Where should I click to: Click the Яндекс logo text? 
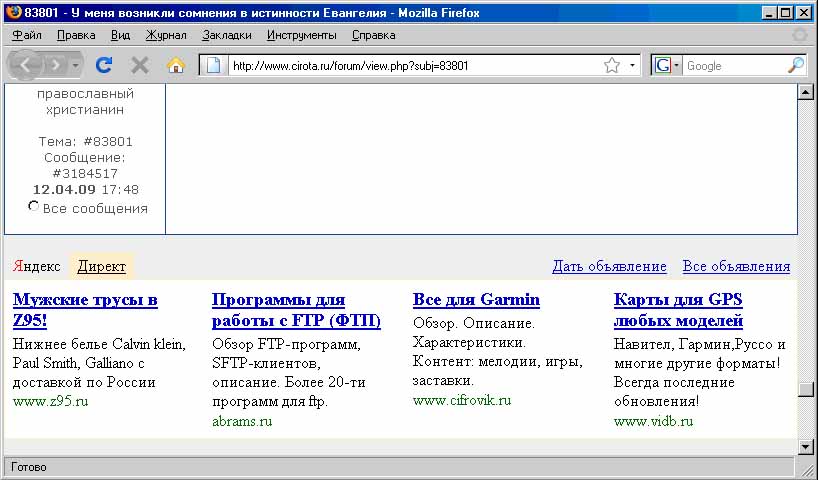[x=37, y=267]
